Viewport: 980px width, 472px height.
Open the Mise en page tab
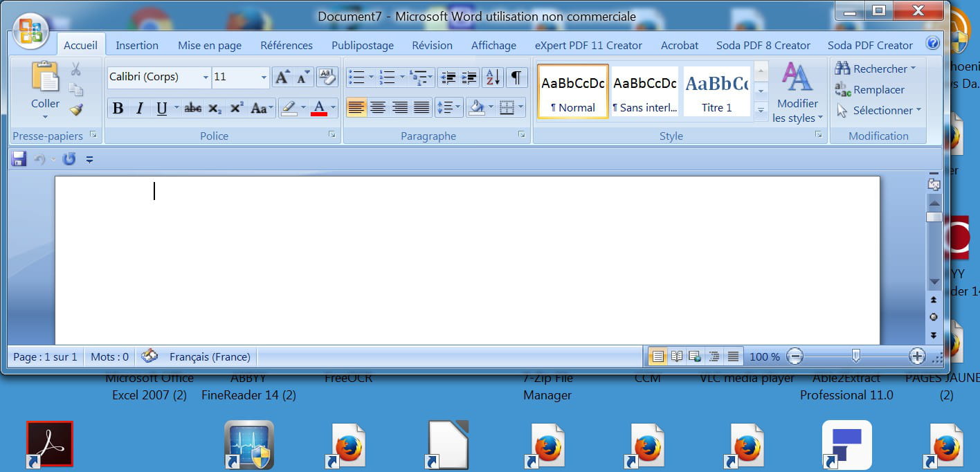pyautogui.click(x=210, y=46)
